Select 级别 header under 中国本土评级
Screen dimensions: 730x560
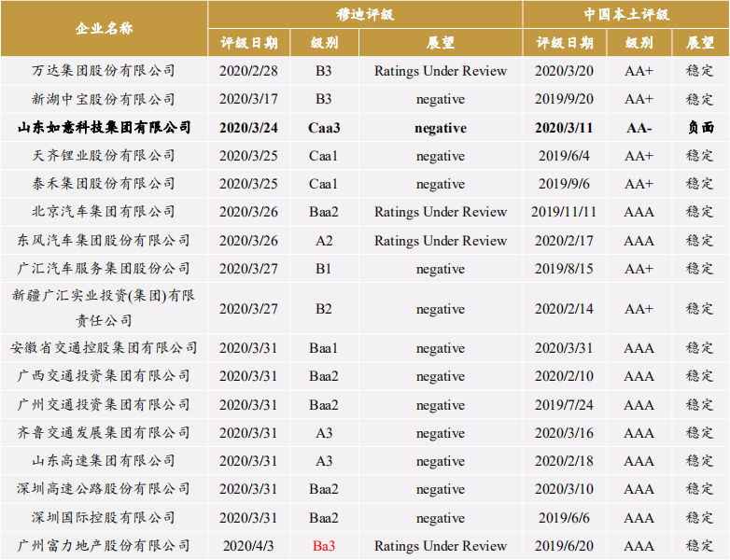tap(639, 43)
